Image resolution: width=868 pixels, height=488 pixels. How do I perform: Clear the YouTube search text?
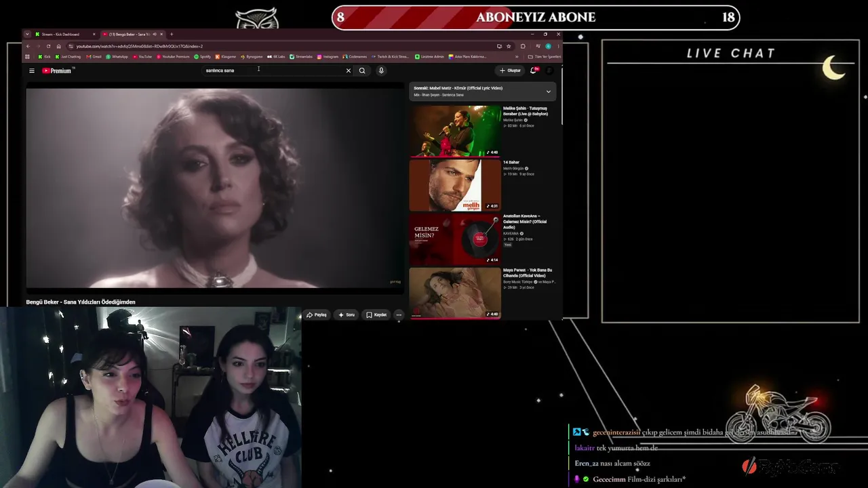(x=349, y=70)
